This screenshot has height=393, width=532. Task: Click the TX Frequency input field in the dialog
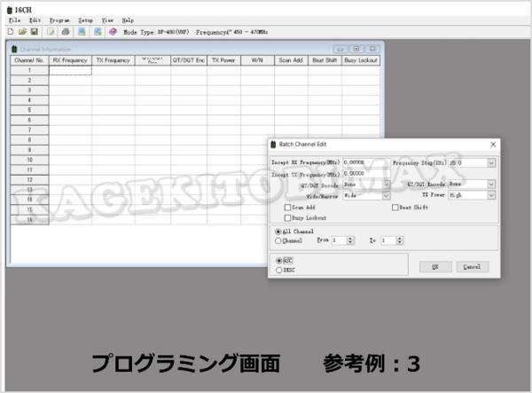pyautogui.click(x=366, y=173)
